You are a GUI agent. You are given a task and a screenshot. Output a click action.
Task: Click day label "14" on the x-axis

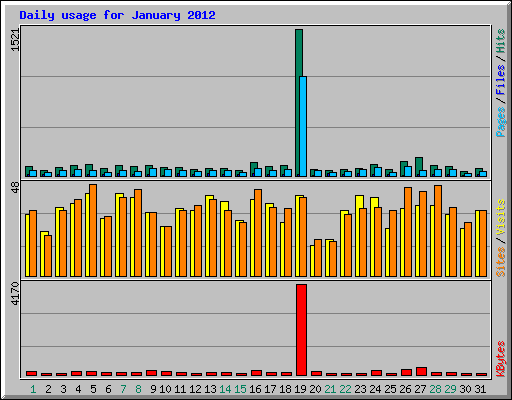point(225,389)
